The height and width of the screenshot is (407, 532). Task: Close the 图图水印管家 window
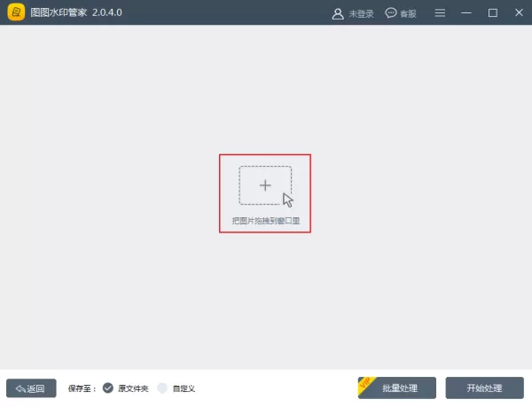pyautogui.click(x=519, y=12)
